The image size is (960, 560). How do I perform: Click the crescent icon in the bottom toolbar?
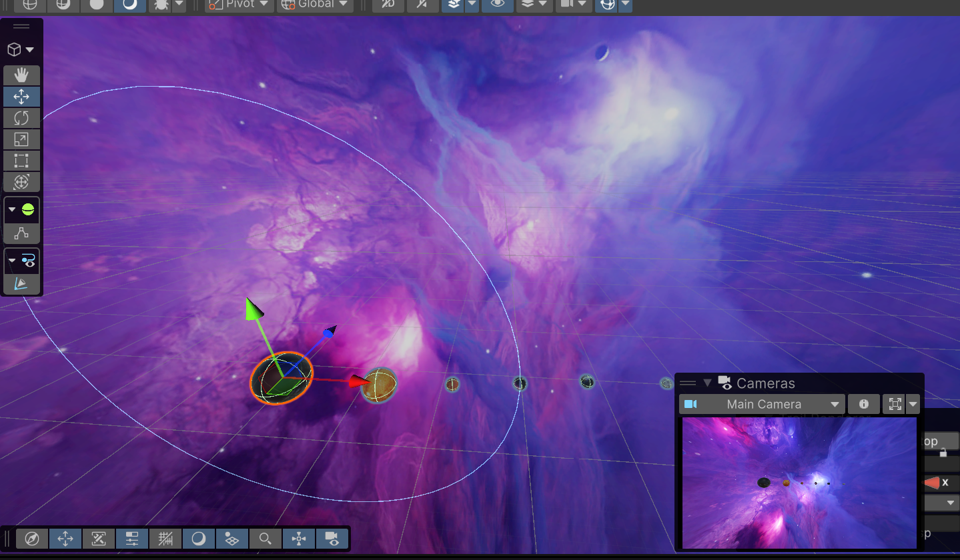(x=198, y=539)
